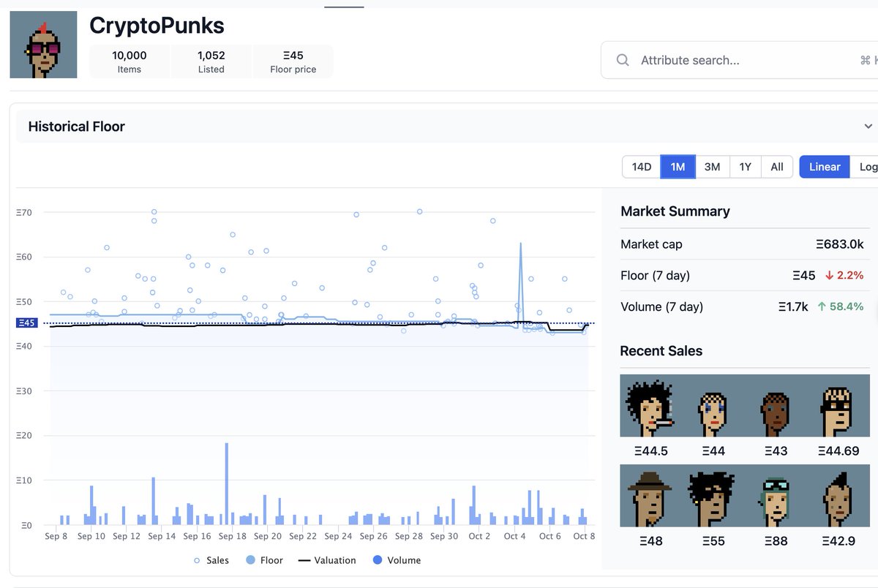Image resolution: width=878 pixels, height=588 pixels.
Task: Click the tall volume bar near Sep 18
Action: [227, 484]
